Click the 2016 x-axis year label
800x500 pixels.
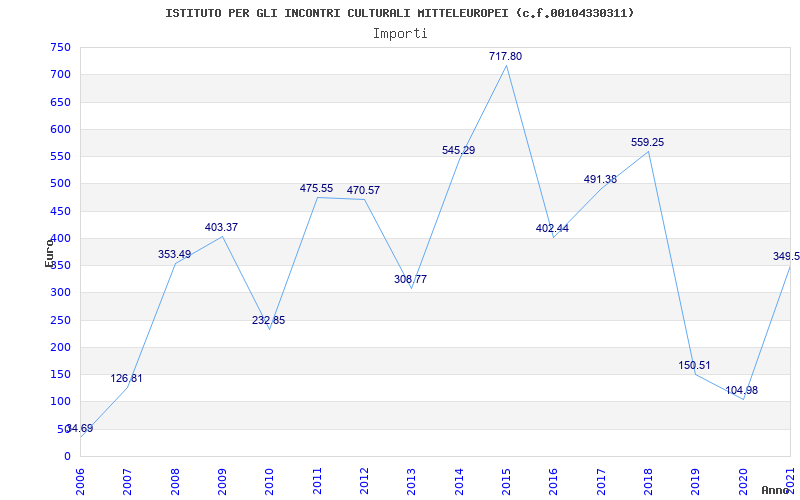point(554,481)
